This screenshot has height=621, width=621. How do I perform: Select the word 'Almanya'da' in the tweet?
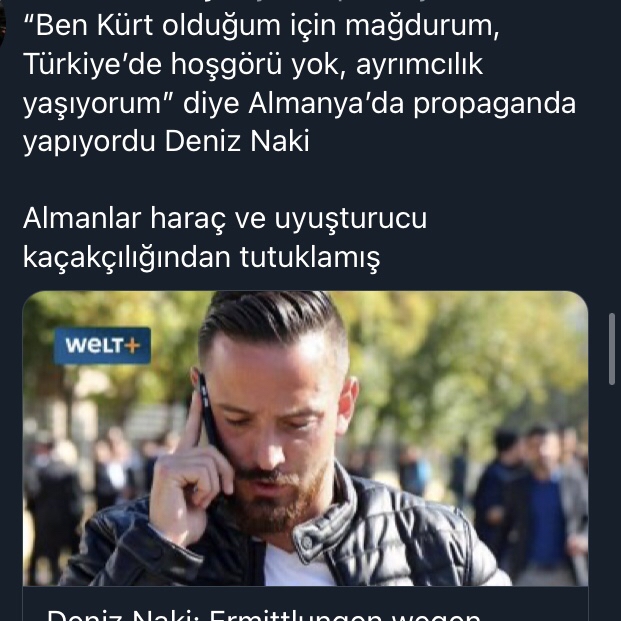(x=326, y=105)
